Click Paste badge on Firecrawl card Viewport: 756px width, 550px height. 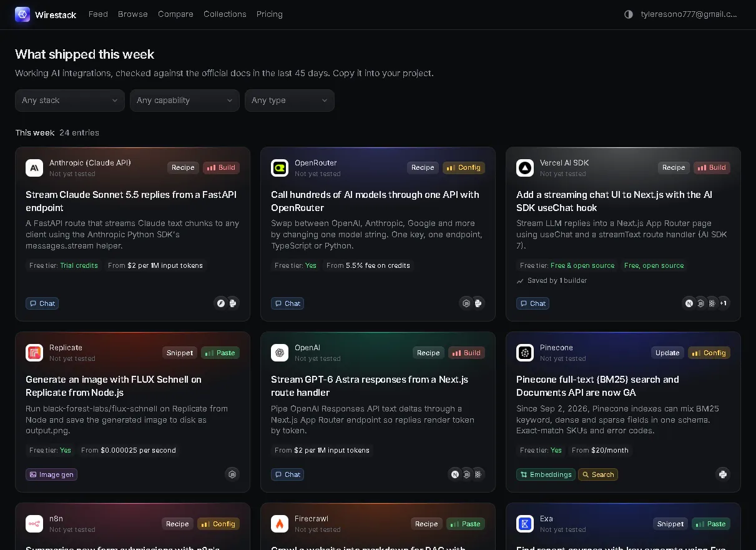pos(466,524)
